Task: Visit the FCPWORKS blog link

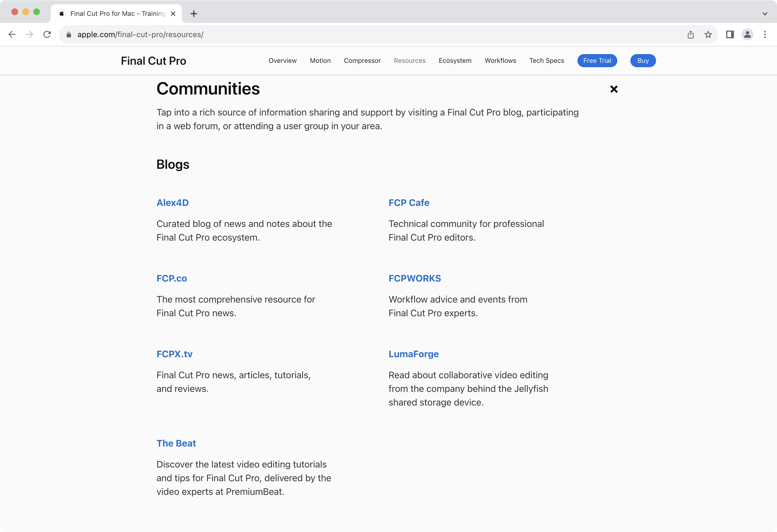Action: [x=415, y=278]
